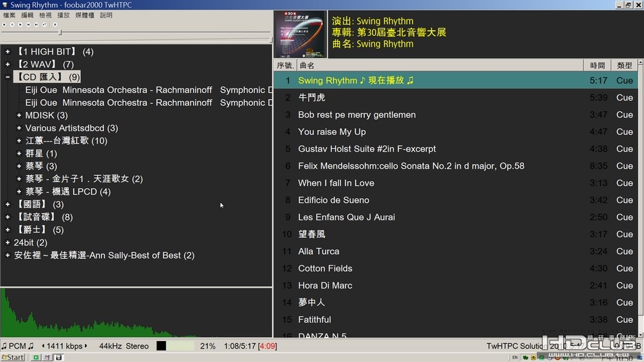The height and width of the screenshot is (362, 644).
Task: Click the last toolbar button after the separator
Action: click(55, 25)
